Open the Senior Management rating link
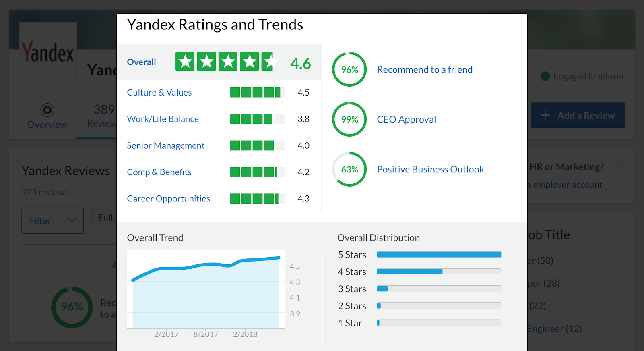The height and width of the screenshot is (351, 644). pos(165,145)
